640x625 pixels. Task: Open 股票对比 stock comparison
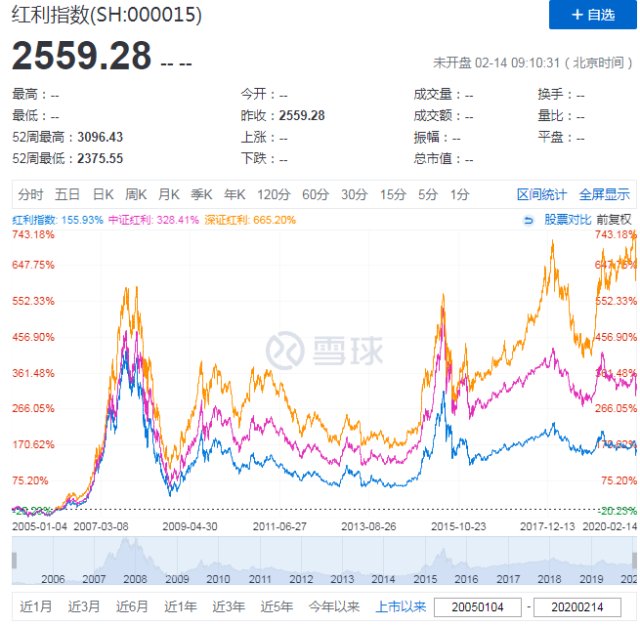point(567,220)
